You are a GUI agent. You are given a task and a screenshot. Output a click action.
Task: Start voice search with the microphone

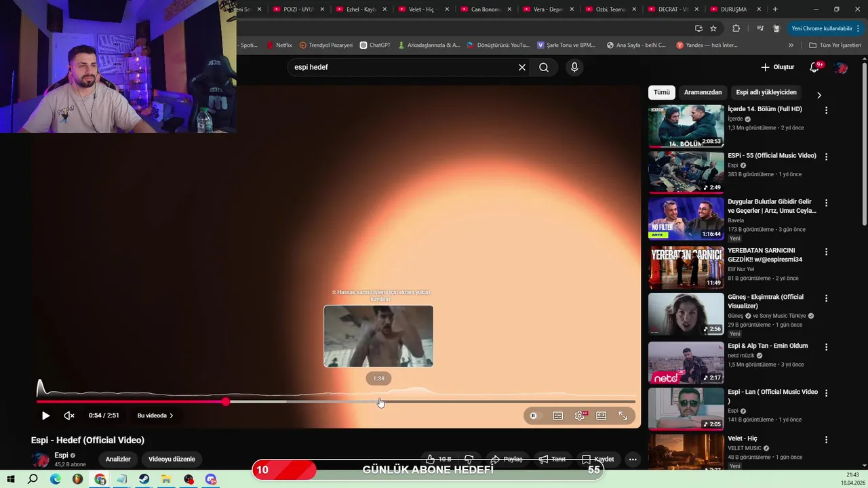(x=574, y=67)
